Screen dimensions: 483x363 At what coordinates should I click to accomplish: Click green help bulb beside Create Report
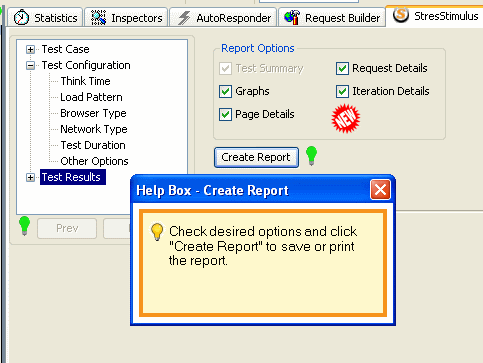point(311,155)
